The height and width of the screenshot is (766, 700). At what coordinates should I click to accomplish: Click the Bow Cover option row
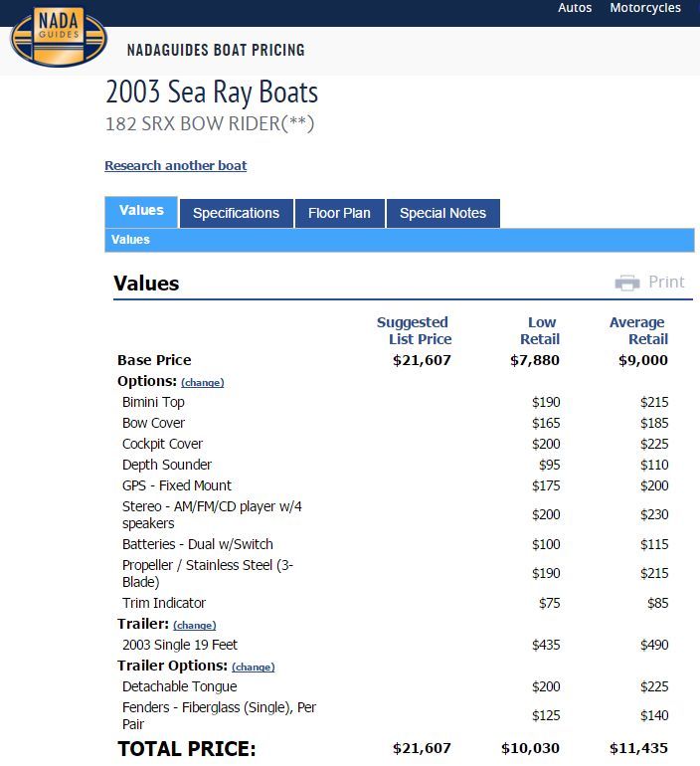395,423
